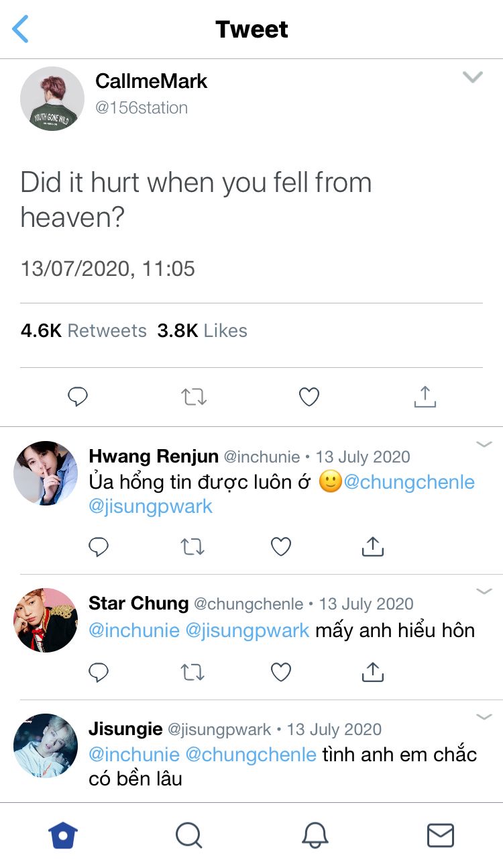The image size is (503, 868).
Task: Open the @jisungpwark mention in Renjun's reply
Action: click(150, 506)
